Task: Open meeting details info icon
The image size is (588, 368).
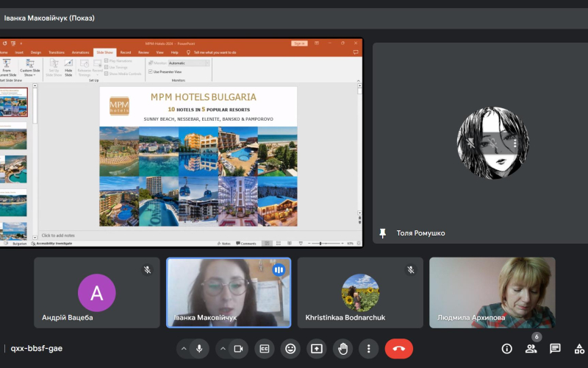Action: click(x=506, y=349)
